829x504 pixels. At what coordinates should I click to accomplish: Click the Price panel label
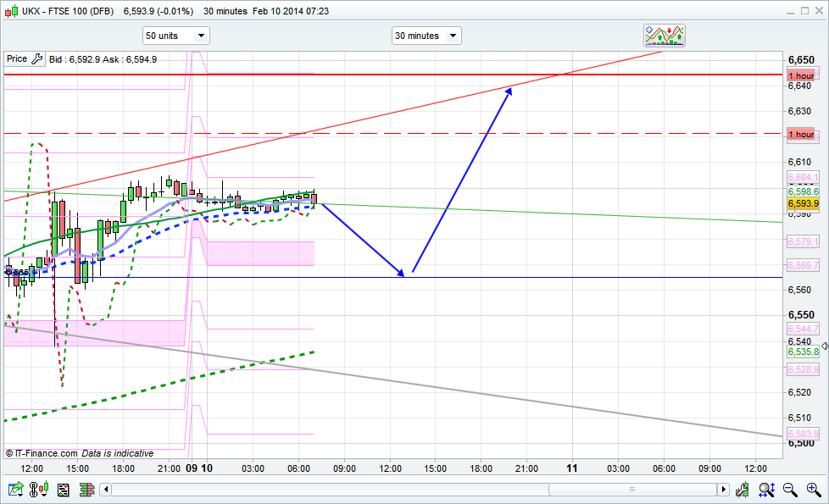[17, 59]
